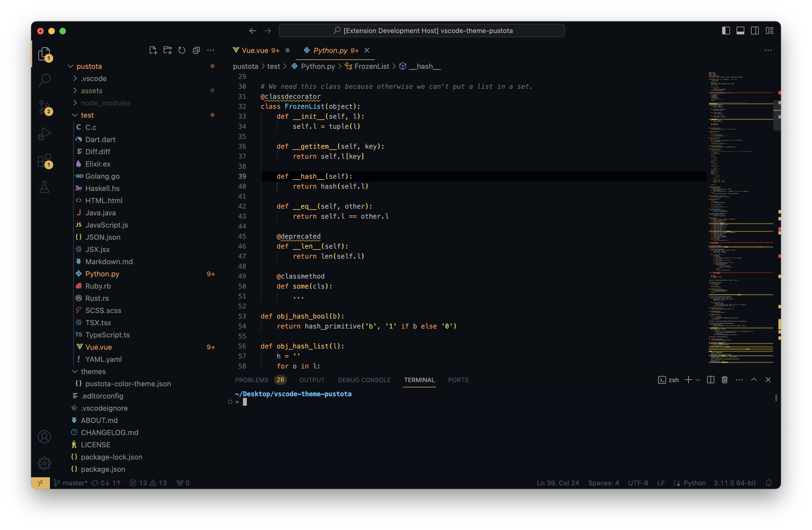
Task: Toggle the primary side bar visibility
Action: pyautogui.click(x=726, y=31)
